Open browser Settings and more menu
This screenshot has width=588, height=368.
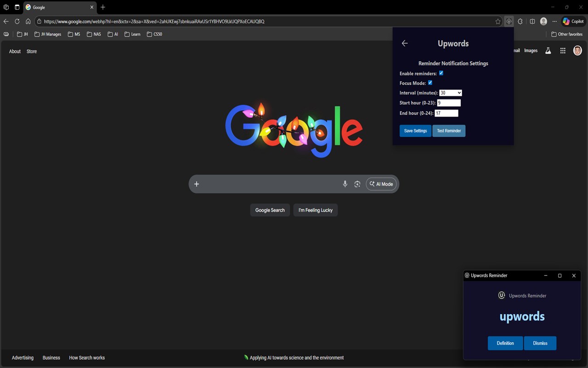click(554, 21)
